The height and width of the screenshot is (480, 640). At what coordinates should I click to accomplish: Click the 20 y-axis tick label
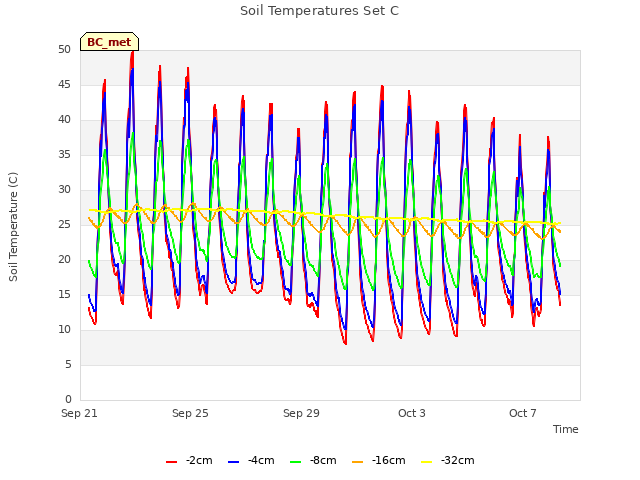(64, 260)
